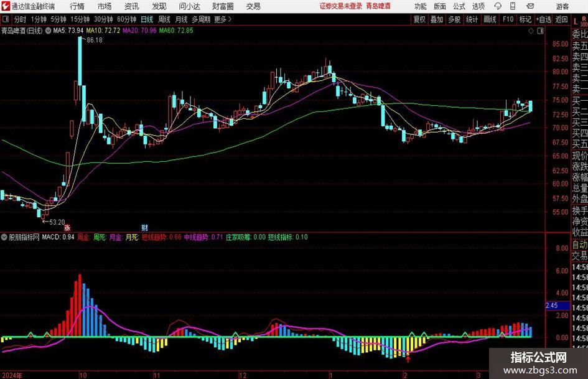Click the diamond icon above the chart
Screen dimensions: 588x379
tap(531, 30)
